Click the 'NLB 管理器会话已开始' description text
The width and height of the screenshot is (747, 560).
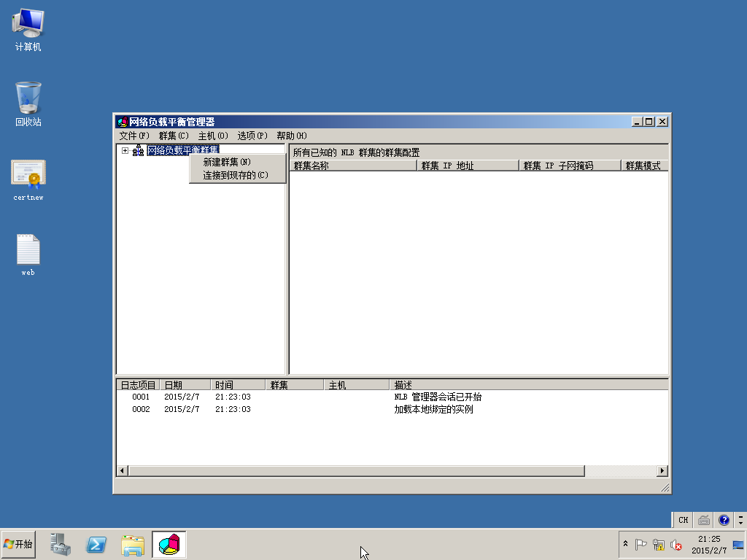438,397
